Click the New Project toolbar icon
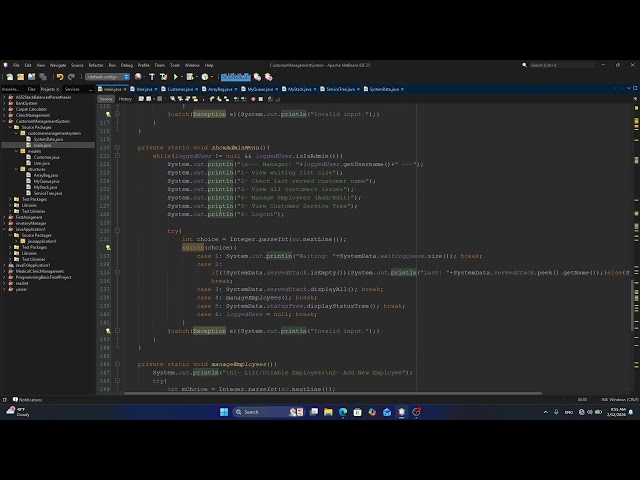Viewport: 640px width, 480px height. (20, 77)
